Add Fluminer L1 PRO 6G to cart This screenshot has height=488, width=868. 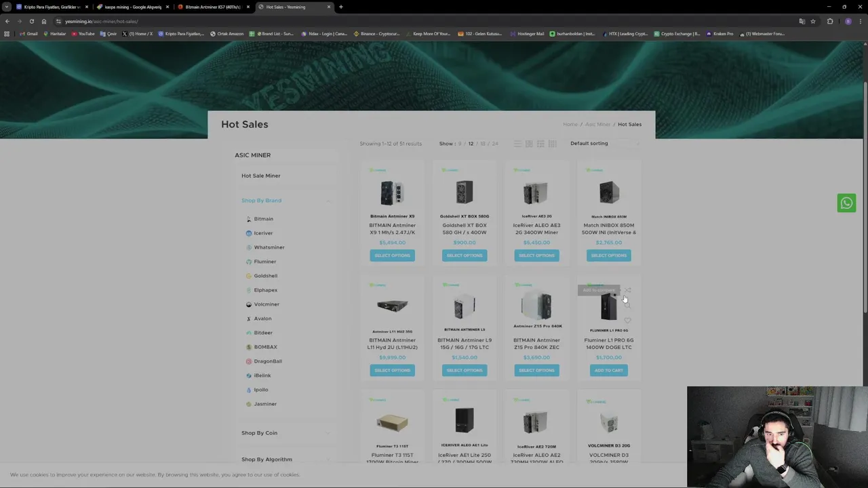(x=609, y=370)
